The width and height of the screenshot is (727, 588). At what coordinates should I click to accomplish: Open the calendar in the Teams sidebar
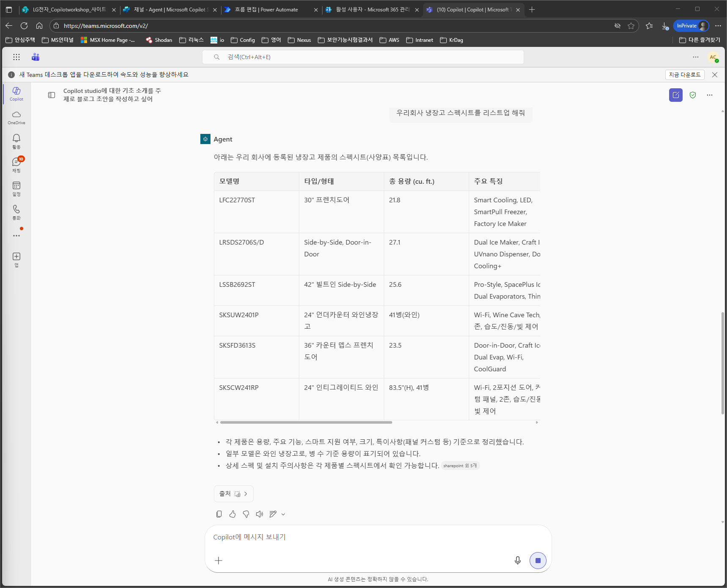(x=16, y=188)
